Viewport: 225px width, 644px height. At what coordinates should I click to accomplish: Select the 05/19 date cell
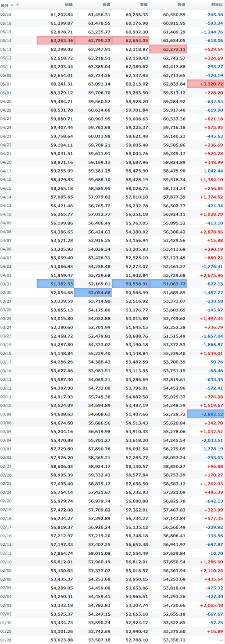point(6,15)
